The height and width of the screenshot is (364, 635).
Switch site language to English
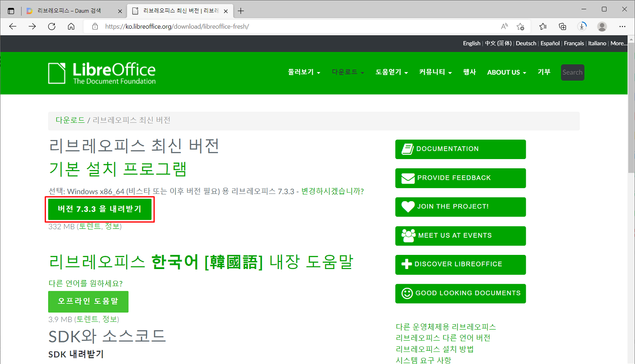coord(471,43)
